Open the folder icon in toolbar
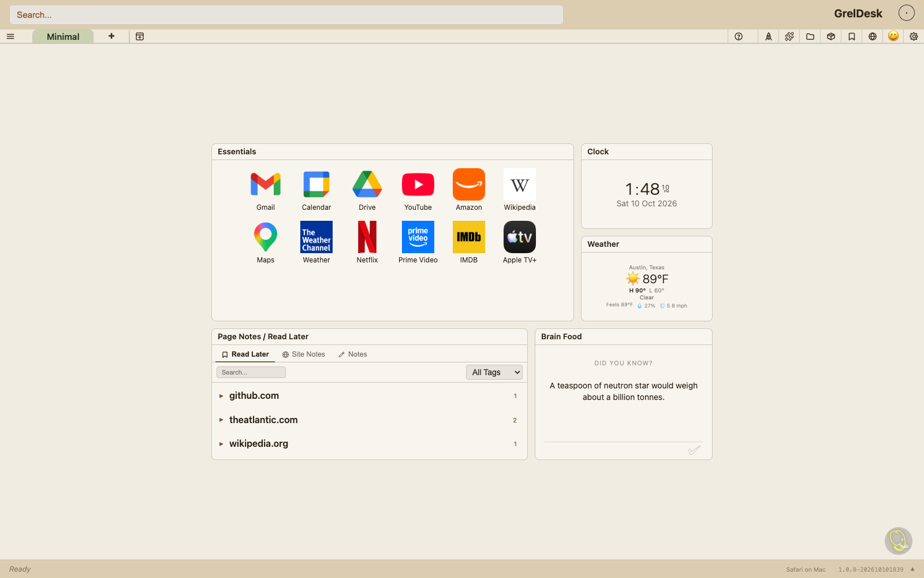924x578 pixels. (810, 36)
